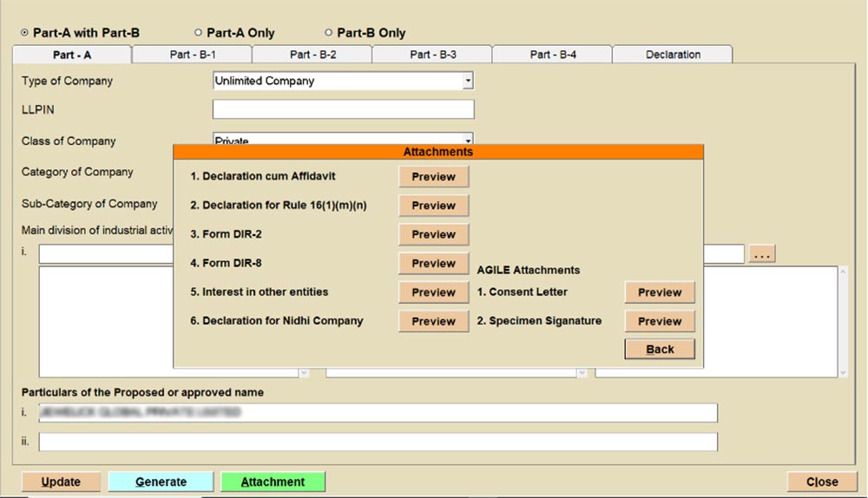Preview the Declaration cum Affidavit attachment
This screenshot has height=498, width=868.
[x=433, y=177]
